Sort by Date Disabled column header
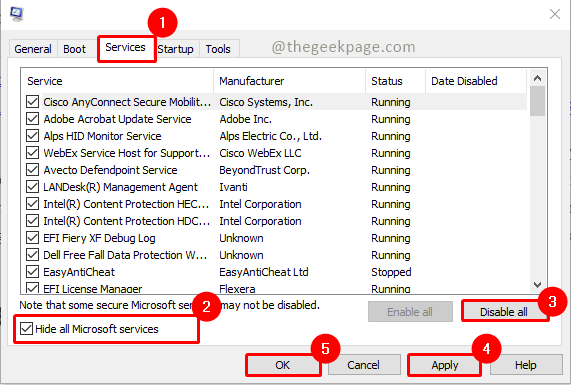This screenshot has width=571, height=385. tap(476, 81)
